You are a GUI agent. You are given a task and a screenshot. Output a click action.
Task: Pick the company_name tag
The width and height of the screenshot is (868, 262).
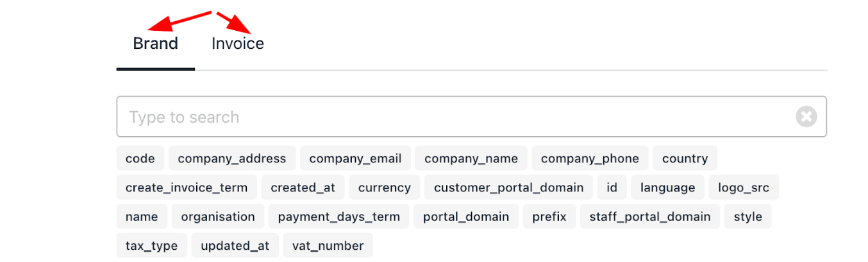(x=471, y=159)
